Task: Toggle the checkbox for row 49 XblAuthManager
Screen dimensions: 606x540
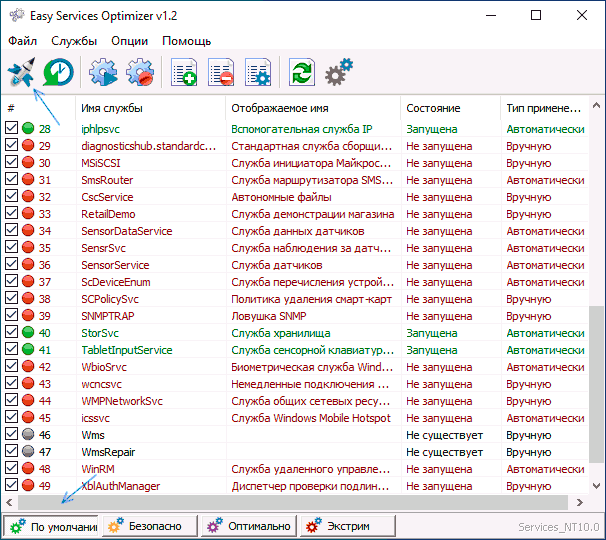Action: tap(12, 485)
